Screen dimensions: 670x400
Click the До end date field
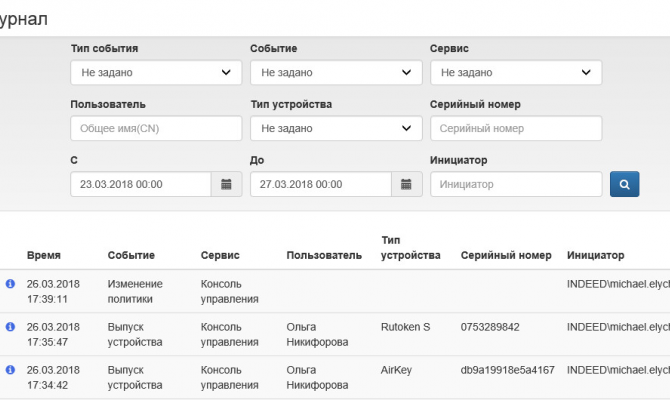(x=320, y=185)
